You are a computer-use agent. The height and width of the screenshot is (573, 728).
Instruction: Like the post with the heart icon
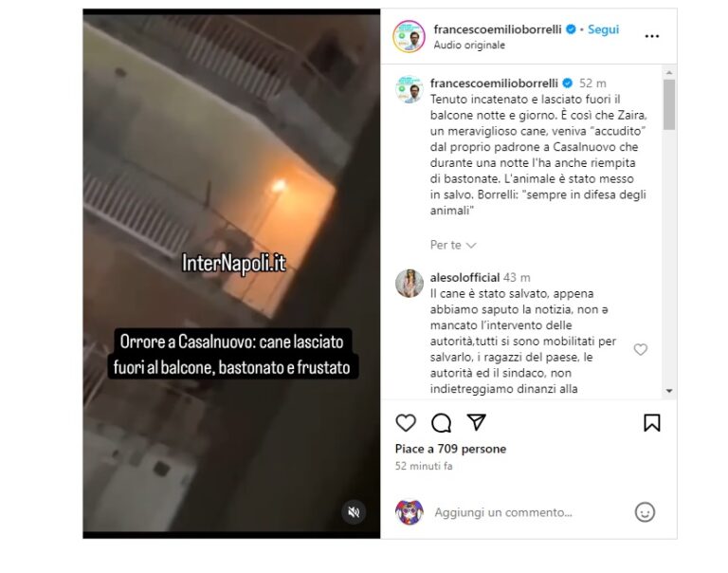tap(406, 422)
